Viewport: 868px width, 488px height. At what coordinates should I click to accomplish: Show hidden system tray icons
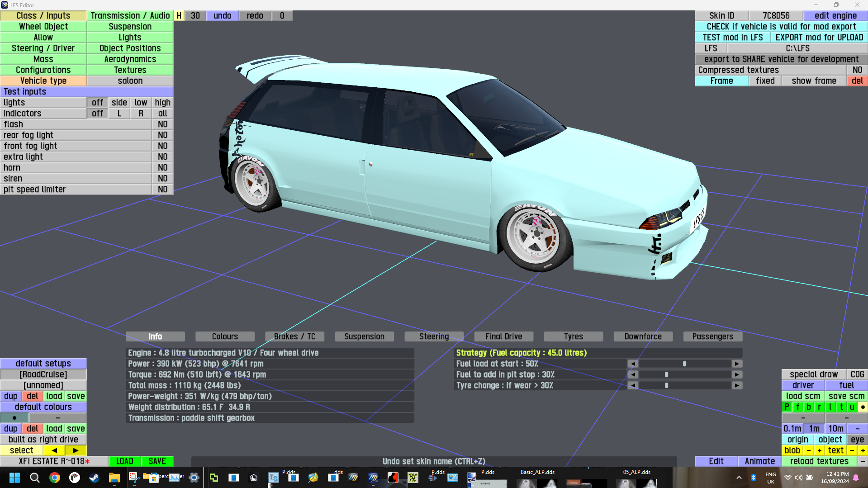(739, 478)
